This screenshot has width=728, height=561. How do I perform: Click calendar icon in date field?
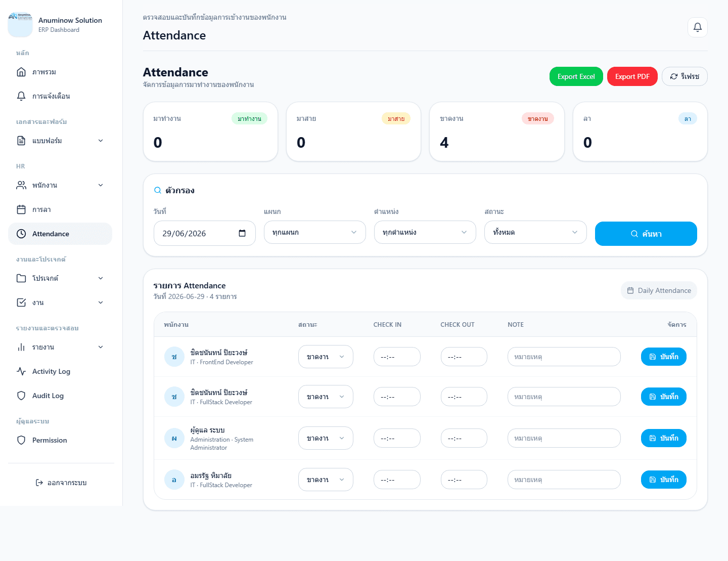(242, 233)
